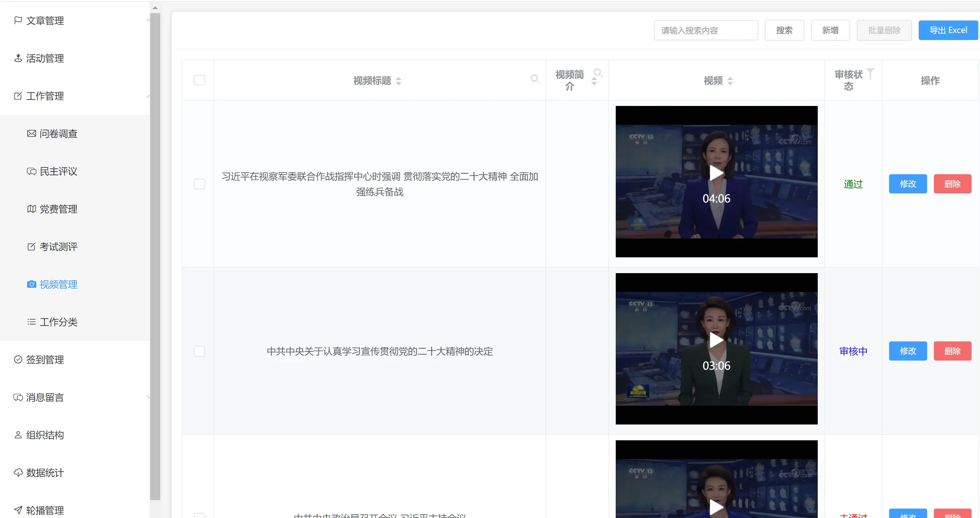Sort by 视频标题 column arrows
This screenshot has width=980, height=518.
click(399, 81)
